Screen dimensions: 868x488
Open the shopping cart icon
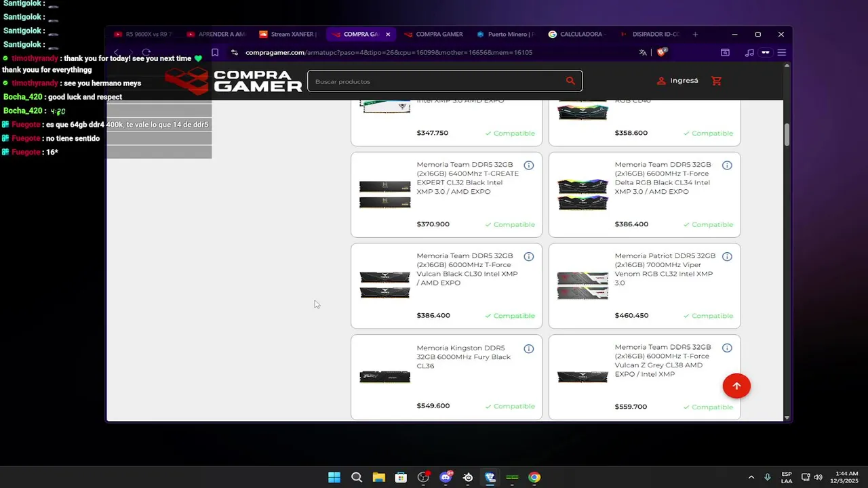click(716, 81)
